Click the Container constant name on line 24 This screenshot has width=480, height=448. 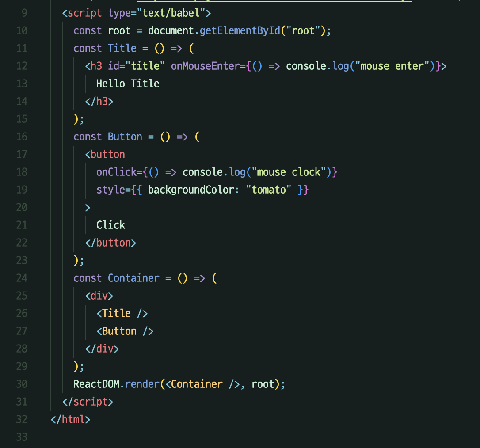pyautogui.click(x=133, y=278)
